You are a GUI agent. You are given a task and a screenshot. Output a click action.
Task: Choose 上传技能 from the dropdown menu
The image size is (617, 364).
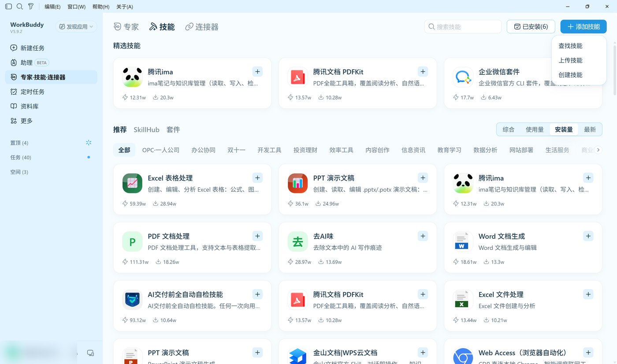pos(579,60)
